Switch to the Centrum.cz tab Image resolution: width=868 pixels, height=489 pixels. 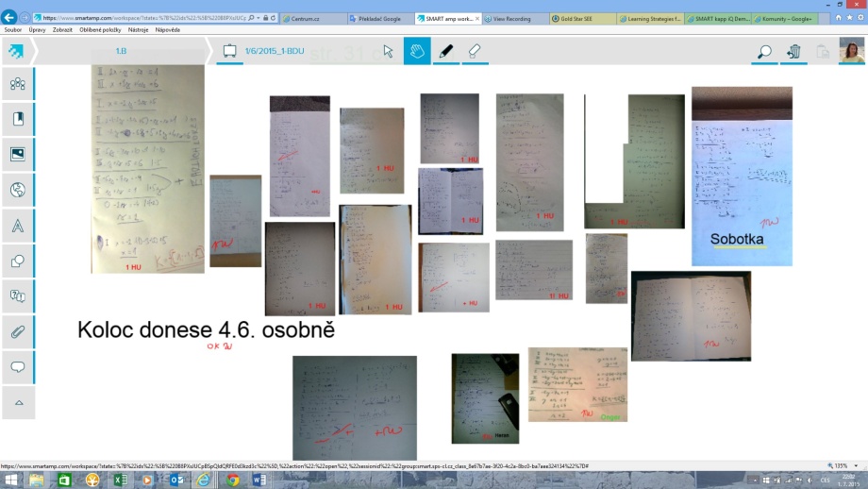pos(313,18)
